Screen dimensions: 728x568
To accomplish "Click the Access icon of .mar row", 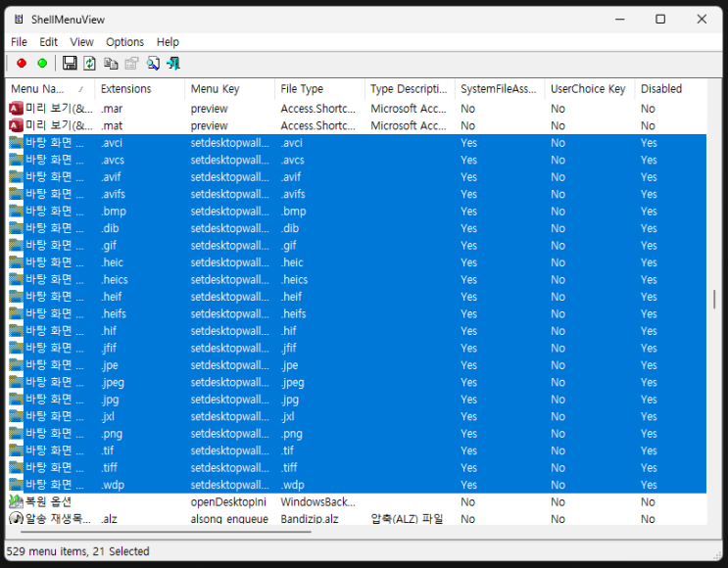I will 16,109.
